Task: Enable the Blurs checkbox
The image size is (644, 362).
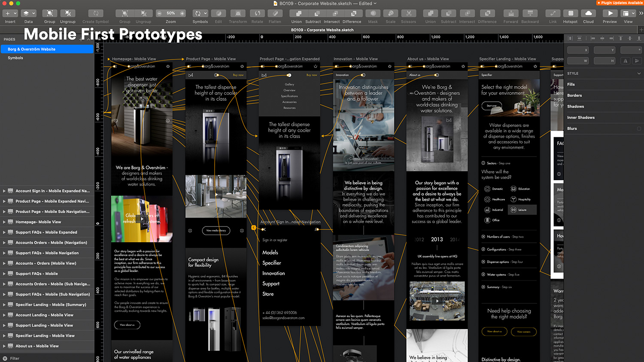Action: (x=639, y=129)
